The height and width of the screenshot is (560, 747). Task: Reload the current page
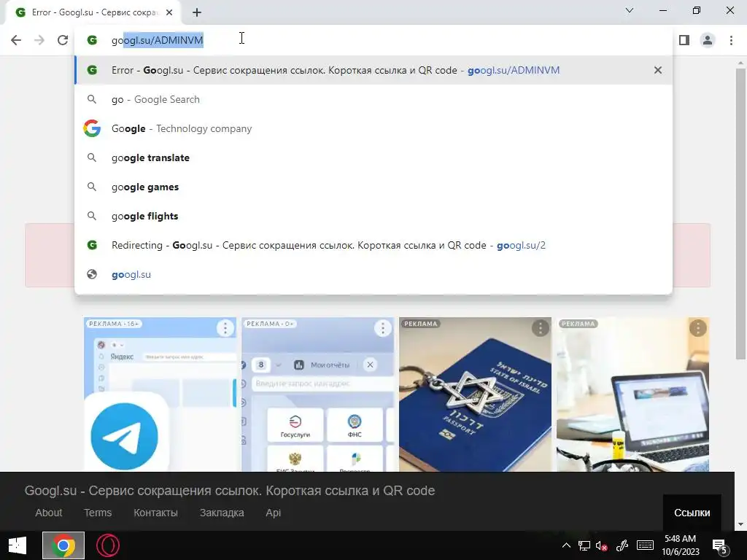[x=63, y=40]
